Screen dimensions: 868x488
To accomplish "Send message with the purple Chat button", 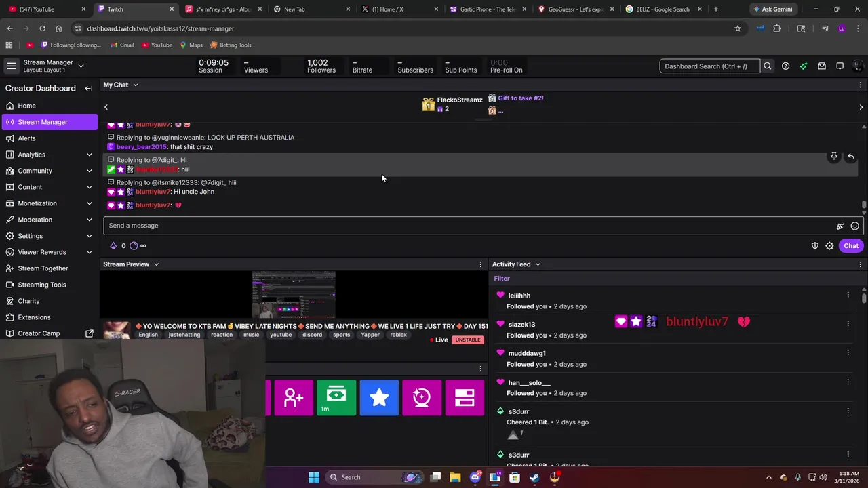I will coord(851,246).
